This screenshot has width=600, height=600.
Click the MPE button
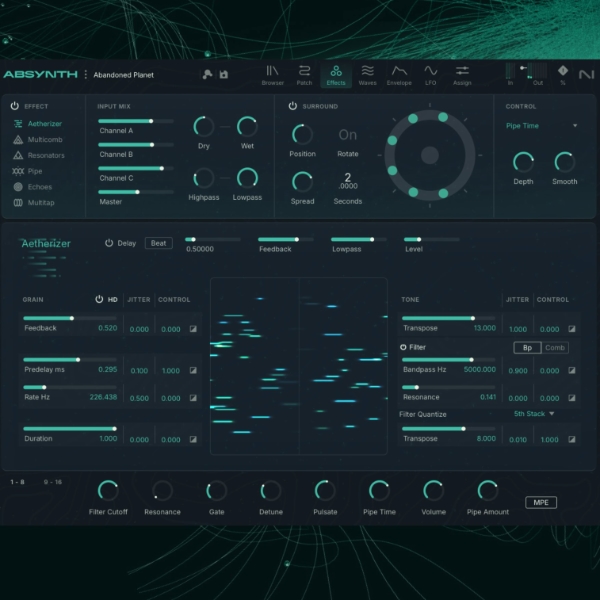(x=541, y=502)
